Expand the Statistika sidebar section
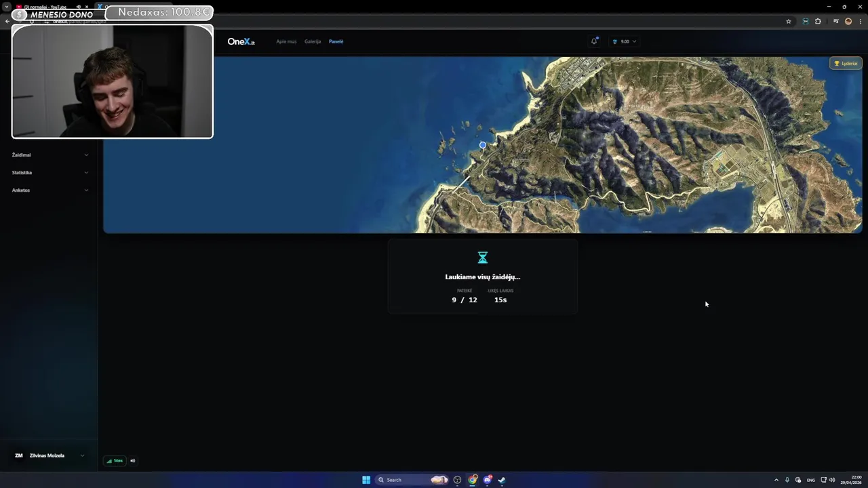Image resolution: width=868 pixels, height=488 pixels. point(50,172)
